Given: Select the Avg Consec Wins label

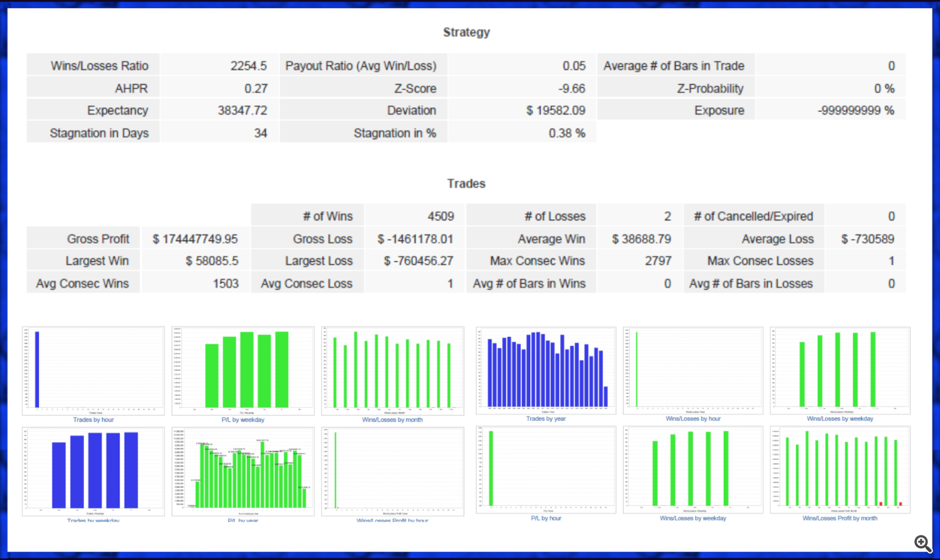Looking at the screenshot, I should [82, 283].
